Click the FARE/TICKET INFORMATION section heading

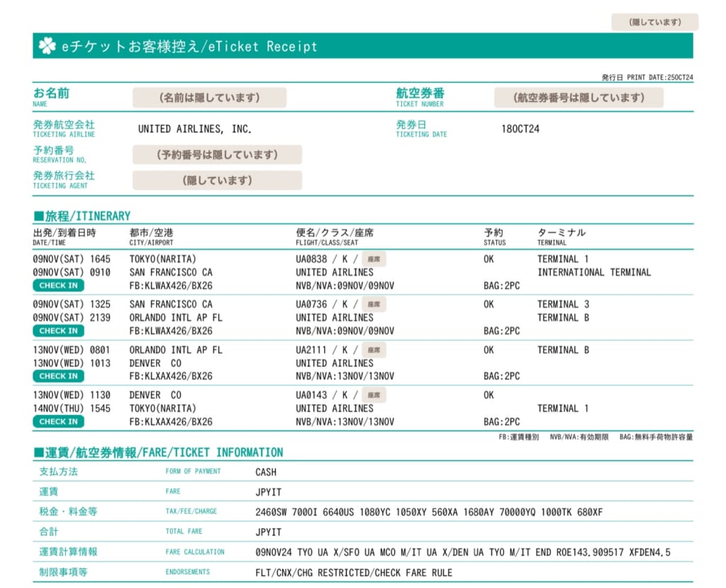tap(158, 453)
